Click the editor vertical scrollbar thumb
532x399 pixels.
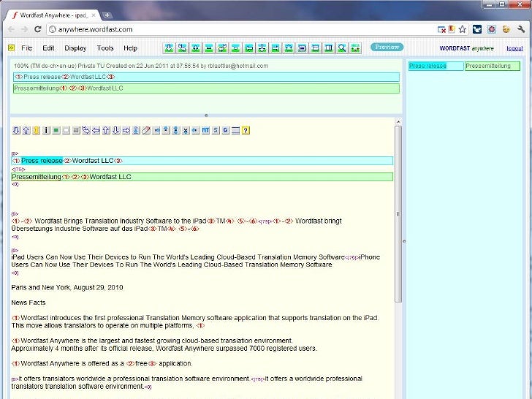pyautogui.click(x=398, y=213)
